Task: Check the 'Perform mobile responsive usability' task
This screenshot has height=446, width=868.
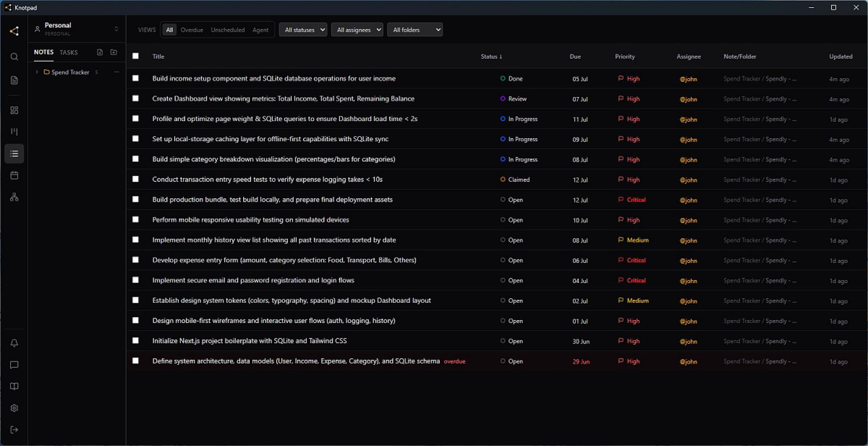Action: point(136,220)
